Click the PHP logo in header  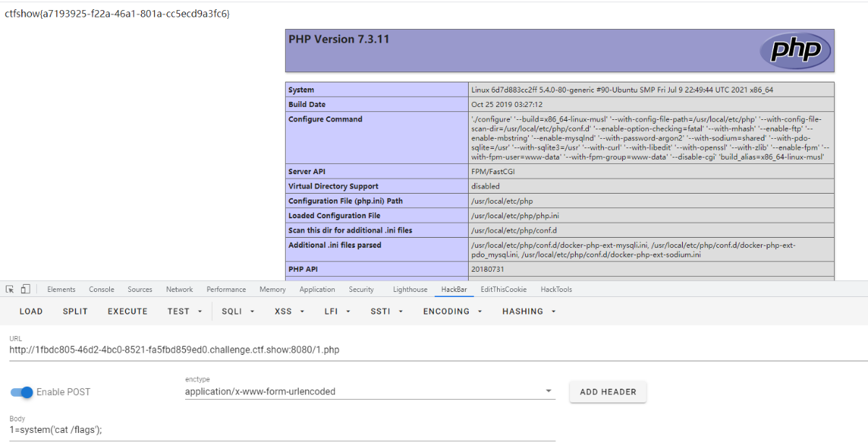[x=795, y=51]
